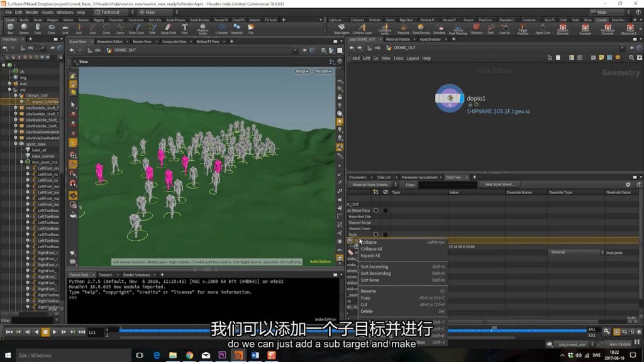Select the Spray Paint tool
Screen dimensions: 644x362
tap(169, 28)
